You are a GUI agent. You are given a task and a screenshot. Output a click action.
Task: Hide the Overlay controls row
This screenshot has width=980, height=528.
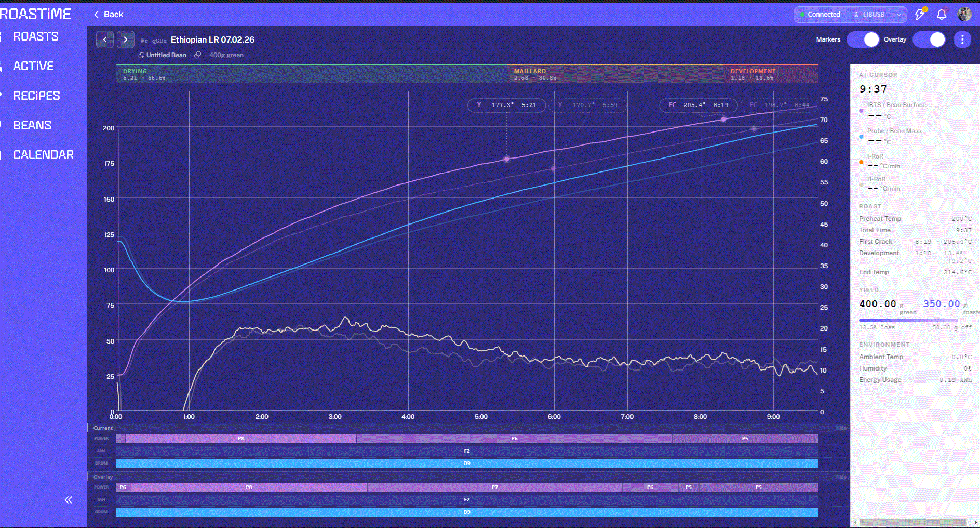(841, 477)
